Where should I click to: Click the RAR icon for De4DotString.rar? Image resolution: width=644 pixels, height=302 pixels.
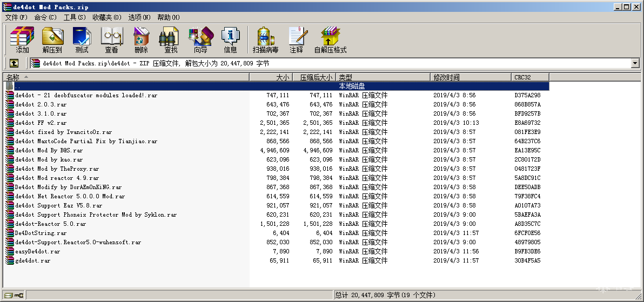pos(9,233)
